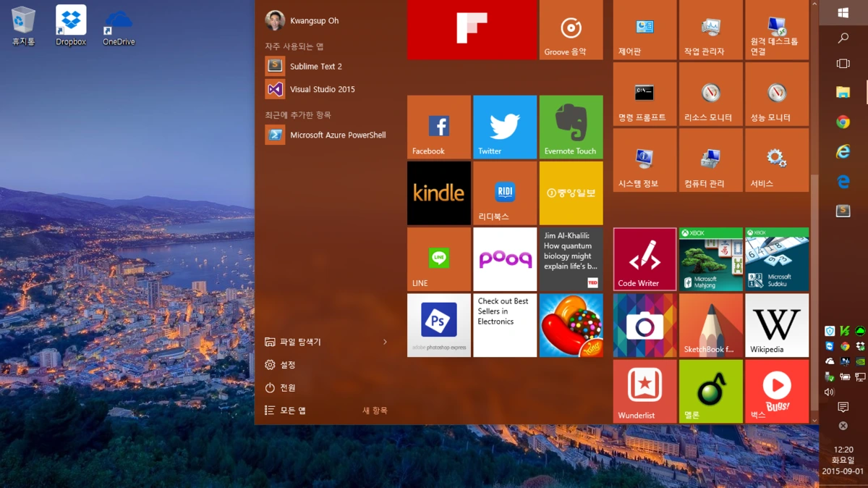Screen dimensions: 868x488
Task: Open Chrome from the taskbar
Action: click(x=843, y=122)
